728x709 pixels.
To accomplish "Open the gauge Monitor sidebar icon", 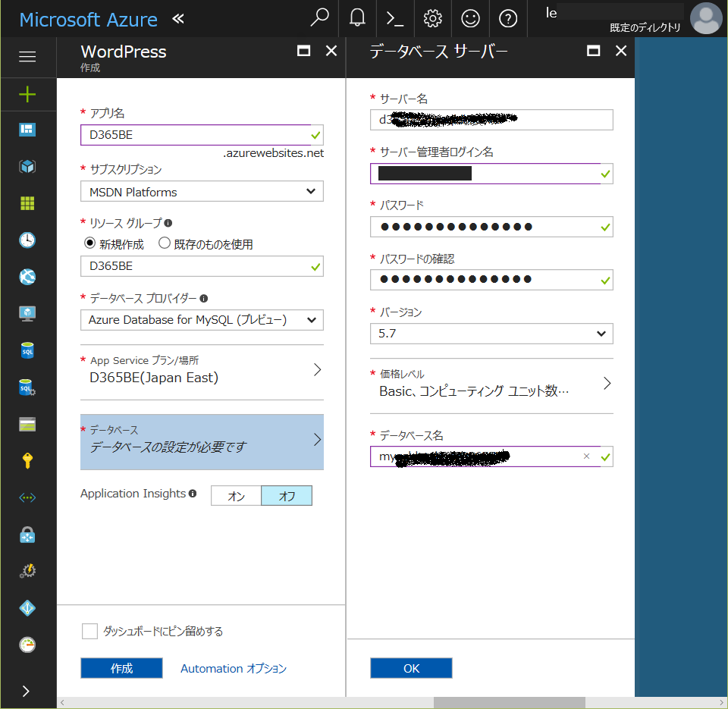I will (27, 645).
